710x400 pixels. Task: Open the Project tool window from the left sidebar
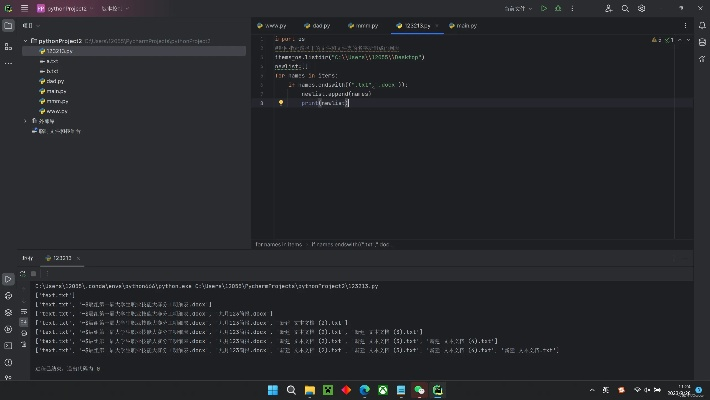click(8, 26)
